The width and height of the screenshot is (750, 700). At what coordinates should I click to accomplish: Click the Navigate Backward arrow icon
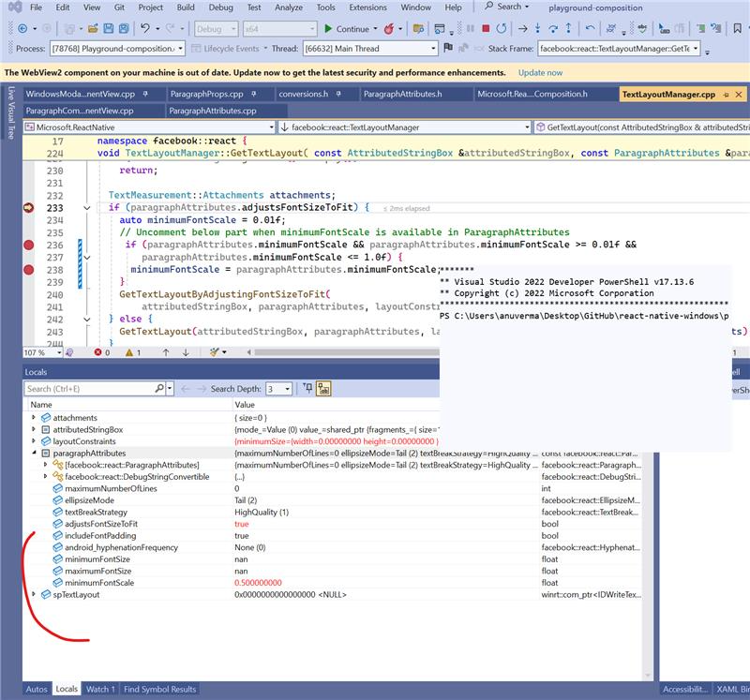tap(22, 29)
